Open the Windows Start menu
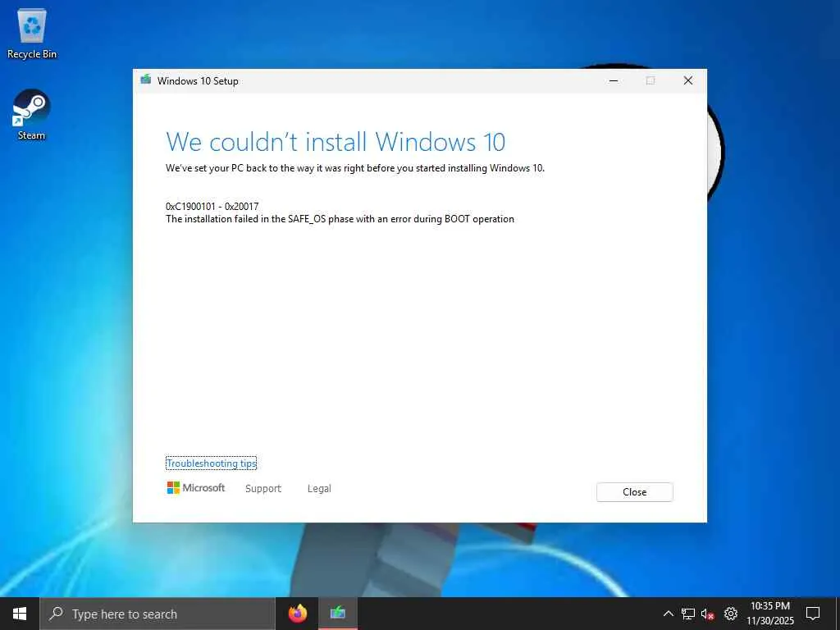The image size is (840, 630). [x=20, y=614]
